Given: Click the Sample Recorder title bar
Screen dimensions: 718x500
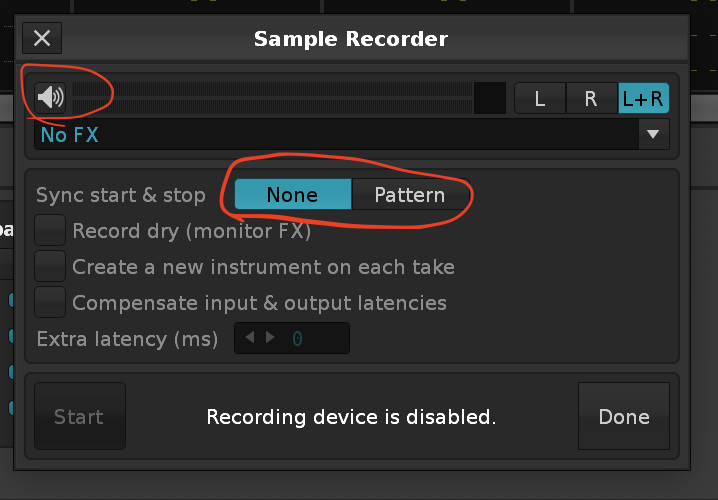Looking at the screenshot, I should tap(351, 38).
